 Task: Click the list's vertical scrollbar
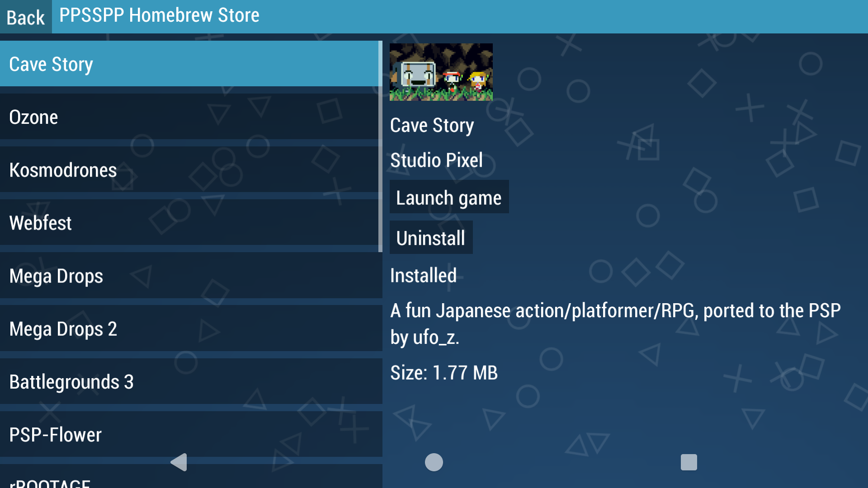coord(380,147)
